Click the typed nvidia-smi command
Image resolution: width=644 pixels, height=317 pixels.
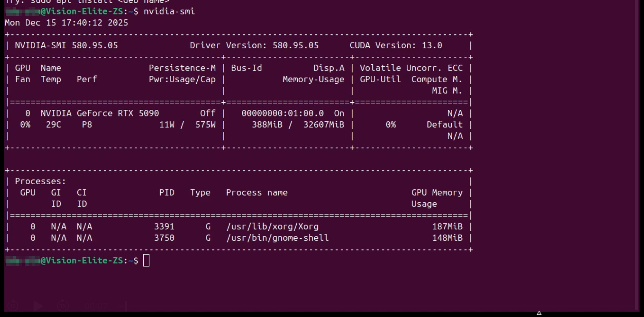pyautogui.click(x=169, y=11)
